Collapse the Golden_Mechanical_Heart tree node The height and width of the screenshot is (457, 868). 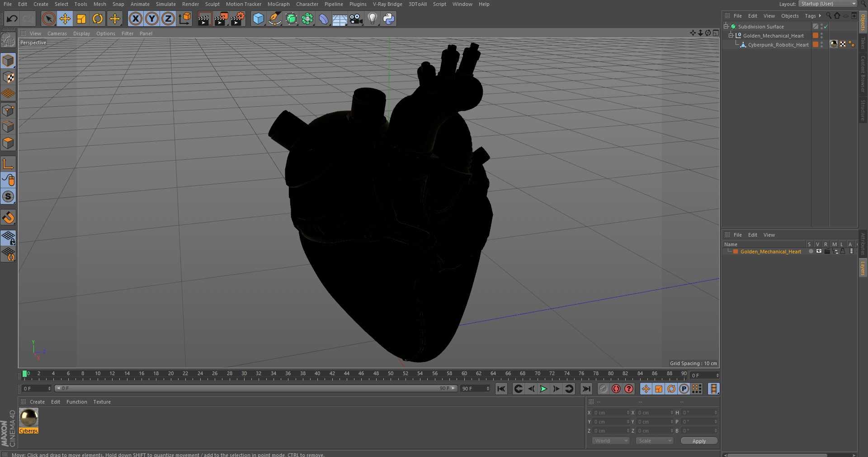point(731,35)
